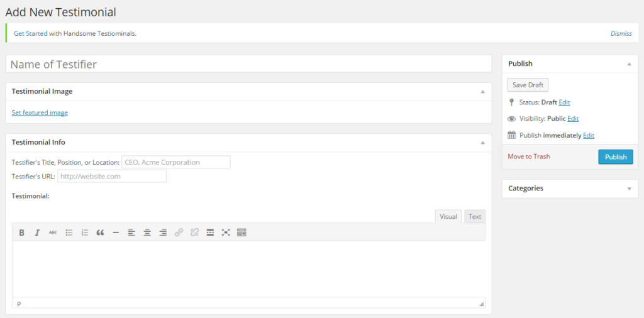This screenshot has width=644, height=318.
Task: Align text center
Action: [x=147, y=233]
